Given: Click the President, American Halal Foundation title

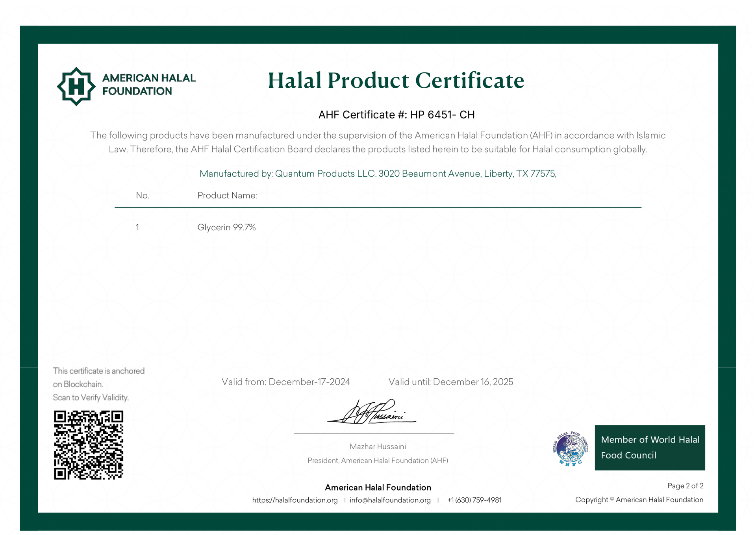Looking at the screenshot, I should click(x=378, y=461).
